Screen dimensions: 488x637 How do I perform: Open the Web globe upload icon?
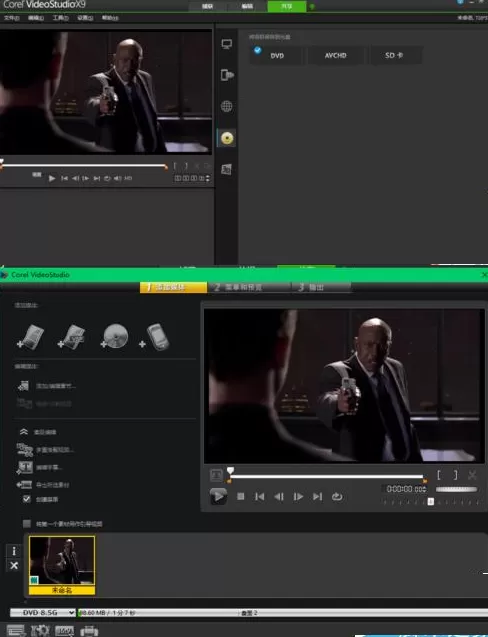point(227,106)
